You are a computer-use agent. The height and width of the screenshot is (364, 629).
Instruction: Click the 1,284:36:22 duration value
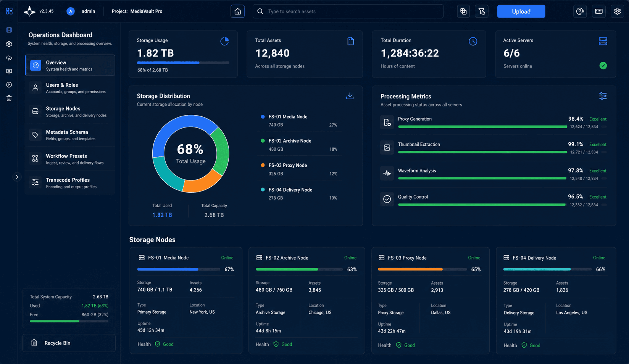click(x=410, y=53)
